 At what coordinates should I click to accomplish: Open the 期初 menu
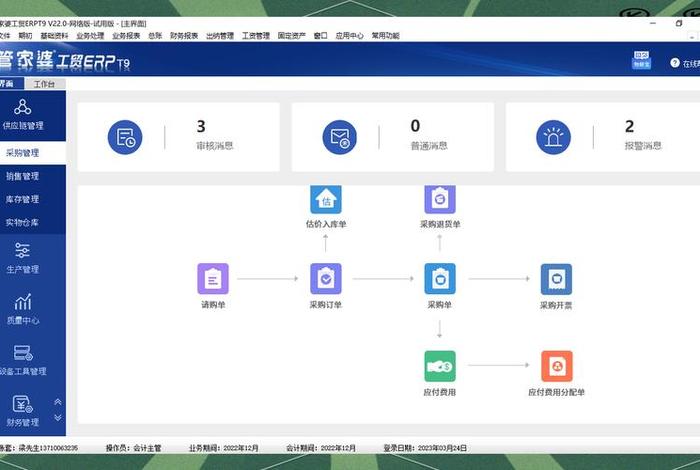coord(25,36)
